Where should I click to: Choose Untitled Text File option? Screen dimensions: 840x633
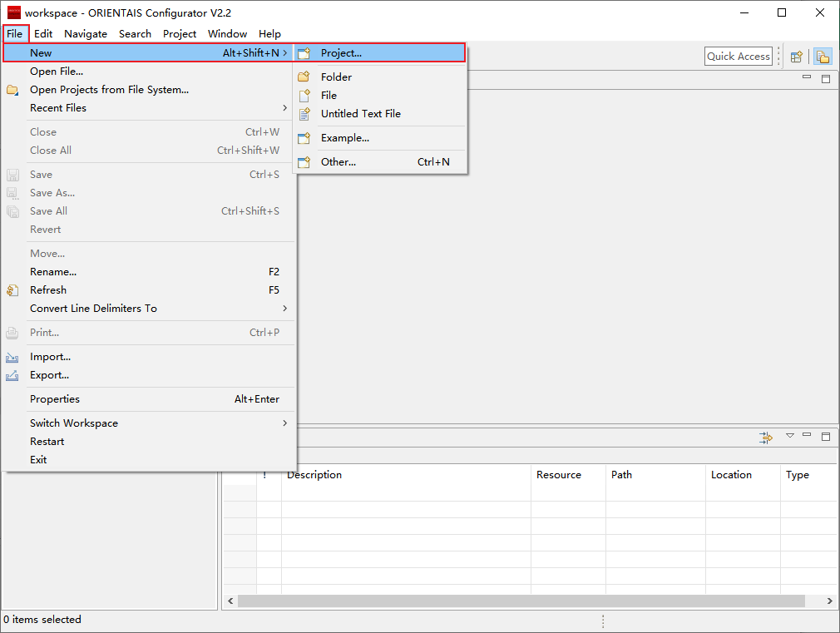(360, 113)
